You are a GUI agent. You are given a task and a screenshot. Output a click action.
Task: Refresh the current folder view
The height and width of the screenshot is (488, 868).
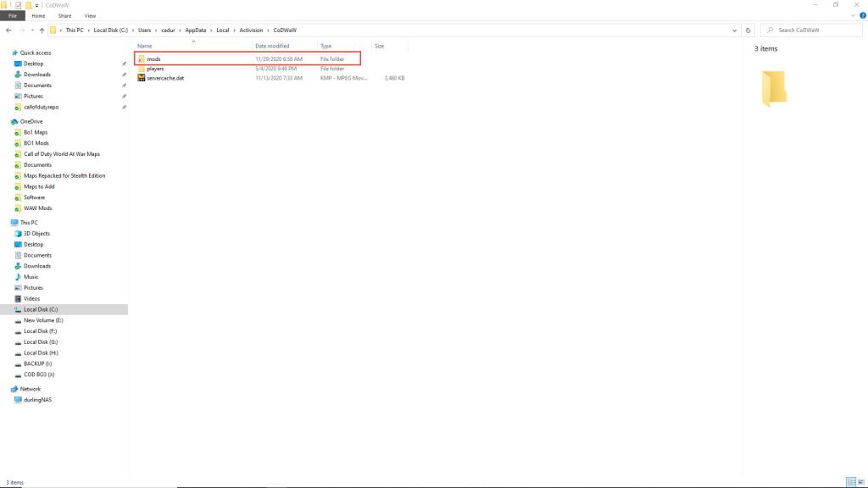(x=748, y=30)
